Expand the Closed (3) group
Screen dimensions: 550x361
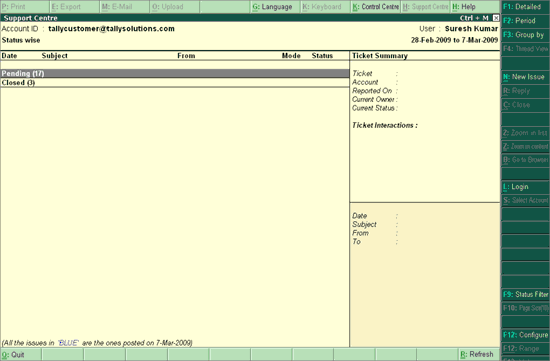pyautogui.click(x=175, y=83)
